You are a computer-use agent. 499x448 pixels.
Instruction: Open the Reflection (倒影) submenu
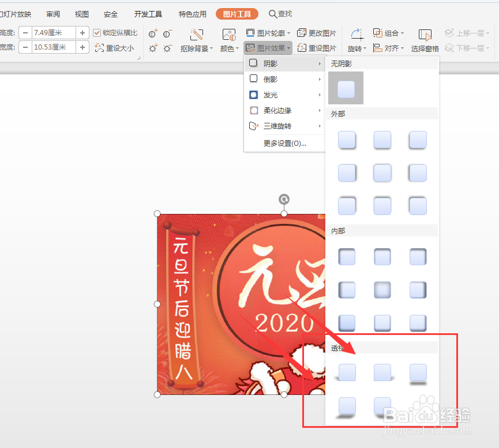284,79
